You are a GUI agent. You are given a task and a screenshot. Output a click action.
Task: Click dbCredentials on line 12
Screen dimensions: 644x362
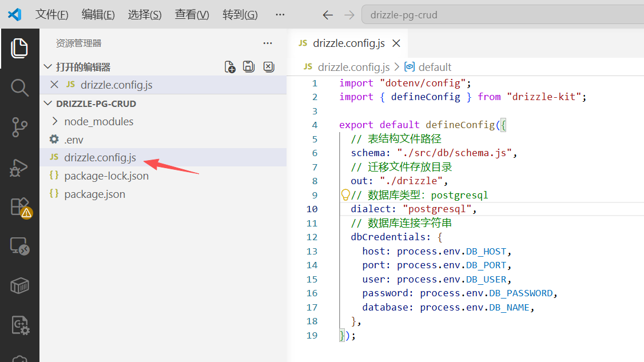tap(388, 237)
